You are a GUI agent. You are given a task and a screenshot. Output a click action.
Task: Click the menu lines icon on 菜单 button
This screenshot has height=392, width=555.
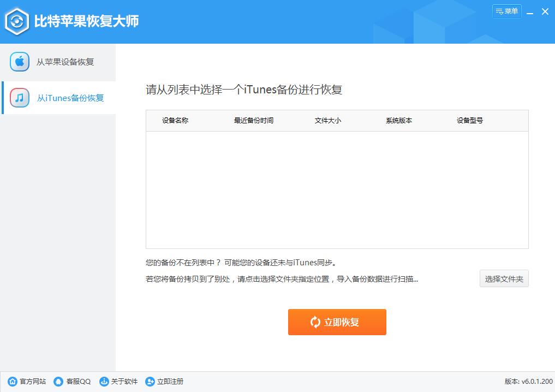click(498, 11)
